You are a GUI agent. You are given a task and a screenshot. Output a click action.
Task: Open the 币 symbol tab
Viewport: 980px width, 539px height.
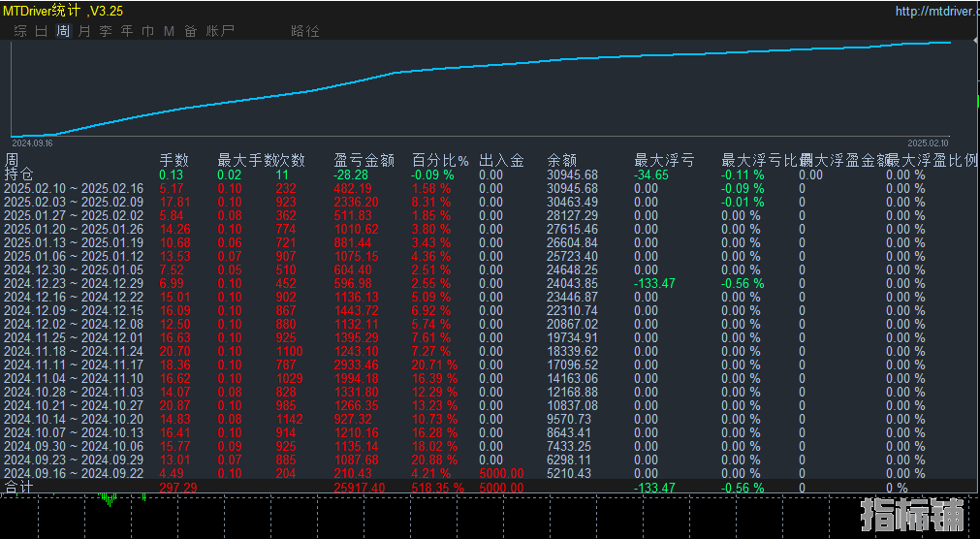(x=148, y=31)
